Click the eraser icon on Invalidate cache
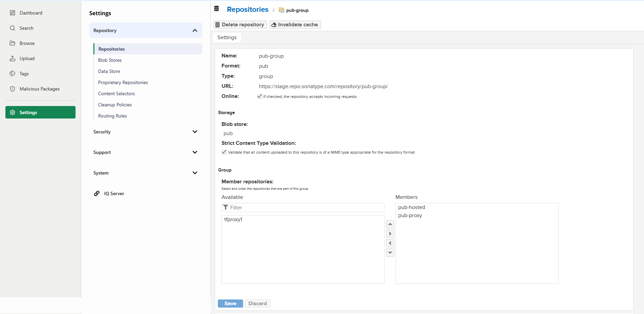The height and width of the screenshot is (314, 644). coord(274,25)
